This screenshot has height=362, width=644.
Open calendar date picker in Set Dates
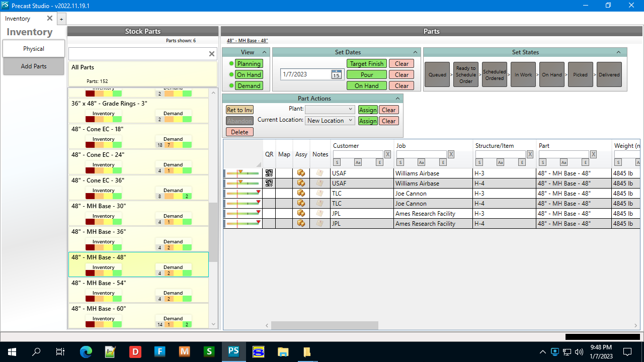[337, 74]
